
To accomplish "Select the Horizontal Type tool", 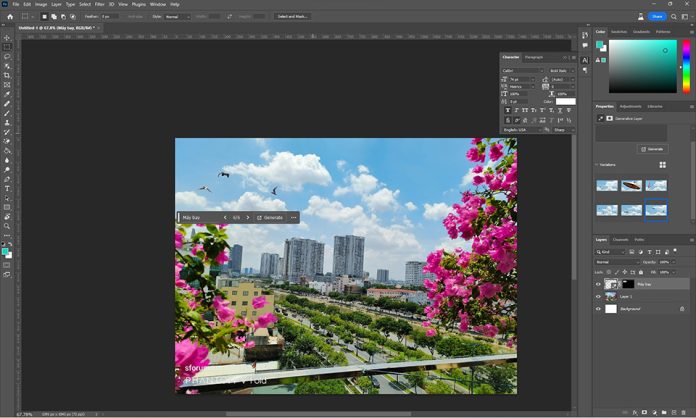I will pyautogui.click(x=7, y=188).
